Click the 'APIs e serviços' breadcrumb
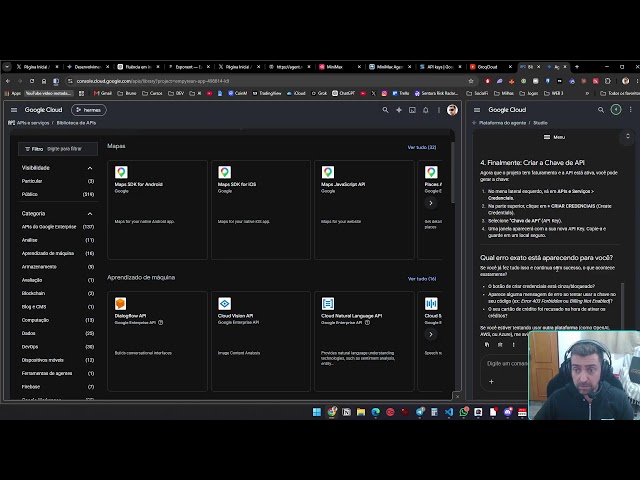Viewport: 640px width, 480px height. [x=33, y=123]
